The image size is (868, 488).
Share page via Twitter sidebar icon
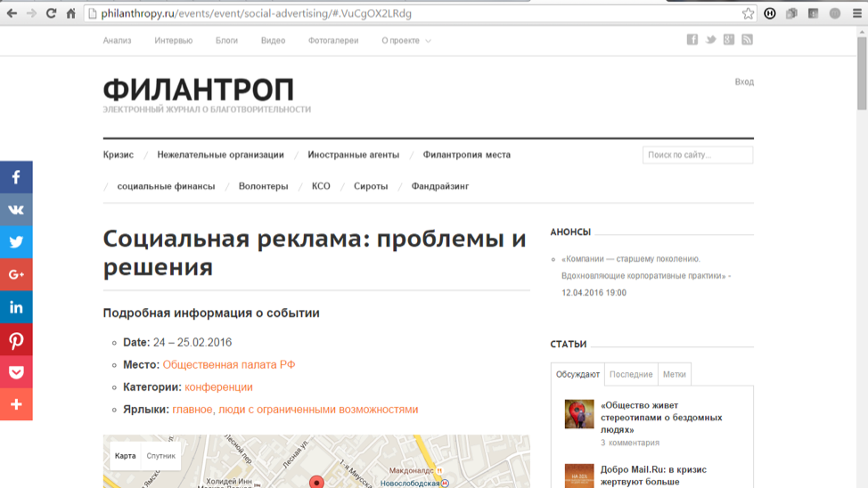[x=16, y=242]
